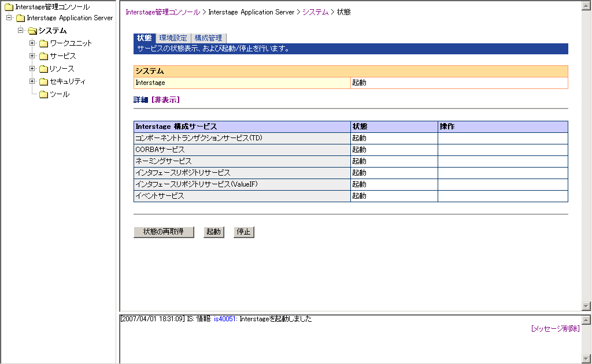Screen dimensions: 592x364
Task: Click the 起動 status of イベントサービス
Action: click(x=360, y=196)
